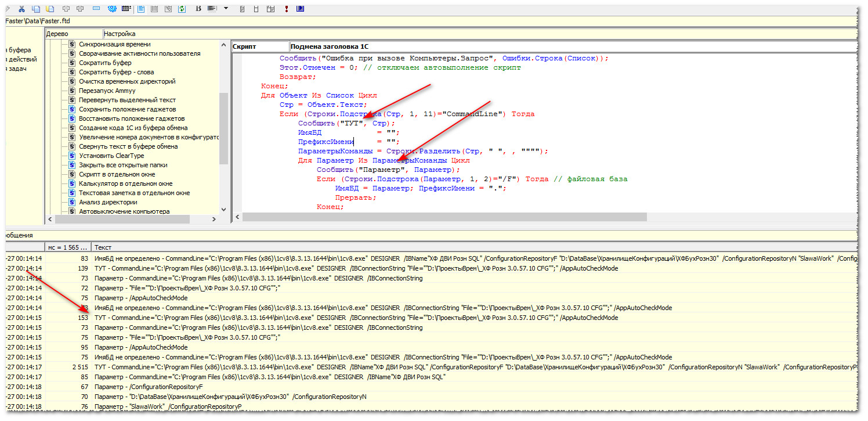Click the blue document toolbar icon
The width and height of the screenshot is (868, 421).
click(x=141, y=9)
